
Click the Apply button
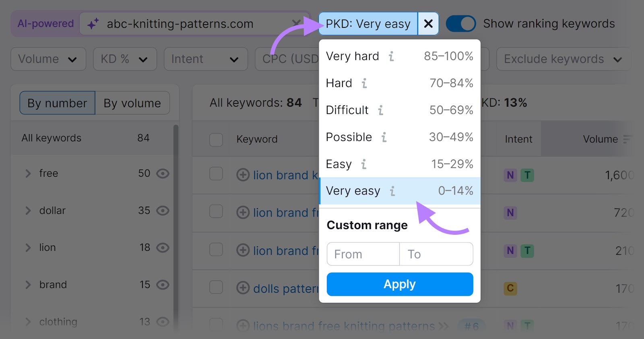point(400,284)
